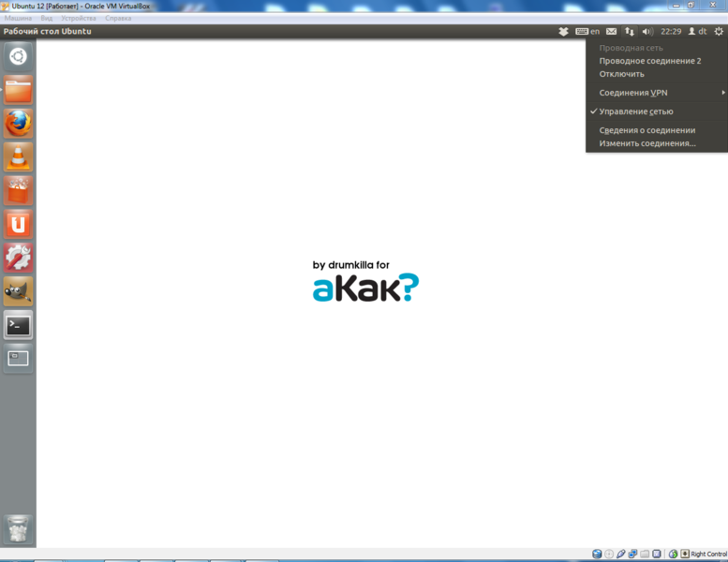Screen dimensions: 728x562
Task: Launch GIMP image editor from launcher
Action: (x=18, y=291)
